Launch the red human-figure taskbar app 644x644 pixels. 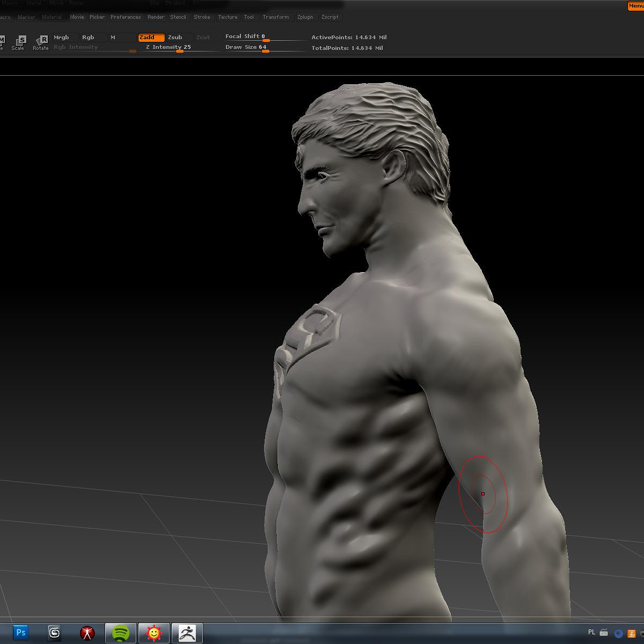point(87,633)
